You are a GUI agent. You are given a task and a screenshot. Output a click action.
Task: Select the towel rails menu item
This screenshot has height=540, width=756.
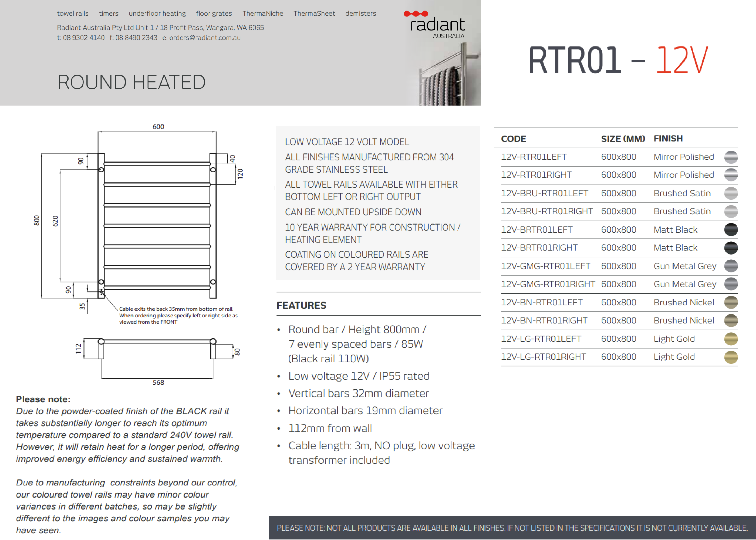click(x=72, y=13)
